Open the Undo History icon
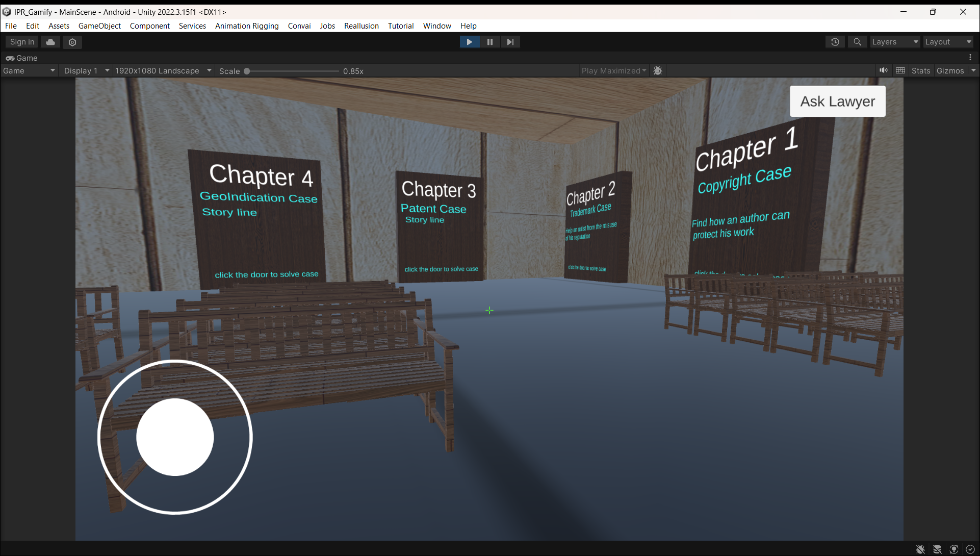The height and width of the screenshot is (556, 980). 835,42
